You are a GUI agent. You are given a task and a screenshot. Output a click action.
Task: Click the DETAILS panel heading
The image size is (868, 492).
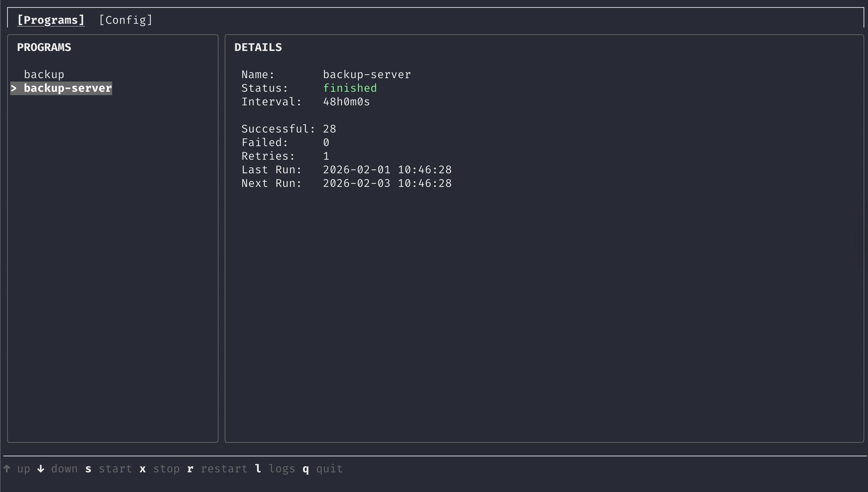point(258,47)
